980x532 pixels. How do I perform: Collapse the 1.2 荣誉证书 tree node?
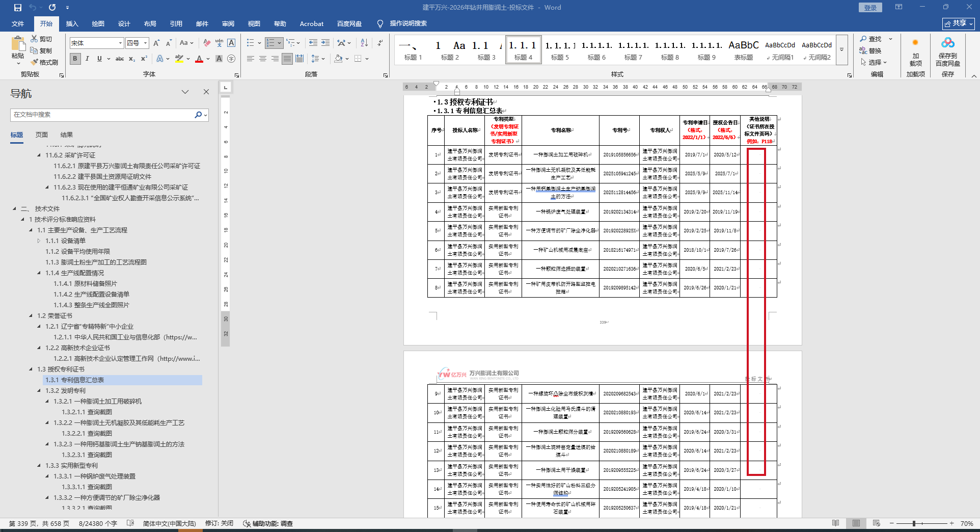pyautogui.click(x=31, y=316)
